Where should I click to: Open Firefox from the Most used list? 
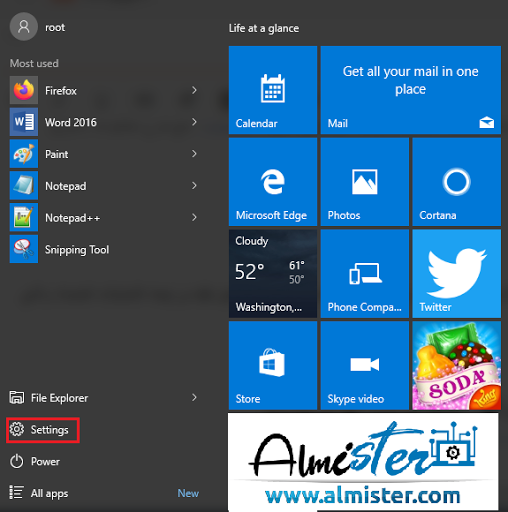click(x=103, y=90)
